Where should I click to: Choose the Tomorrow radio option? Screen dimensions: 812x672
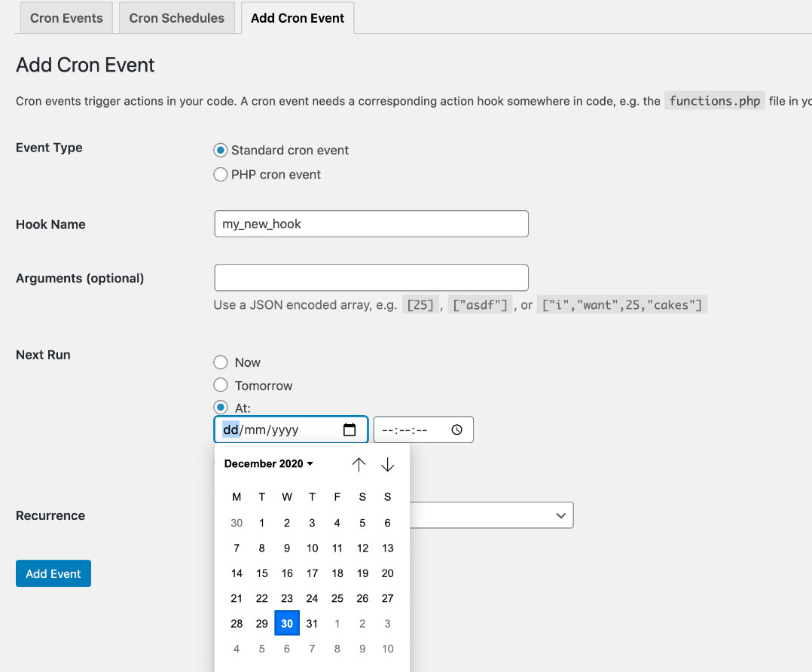pos(221,385)
